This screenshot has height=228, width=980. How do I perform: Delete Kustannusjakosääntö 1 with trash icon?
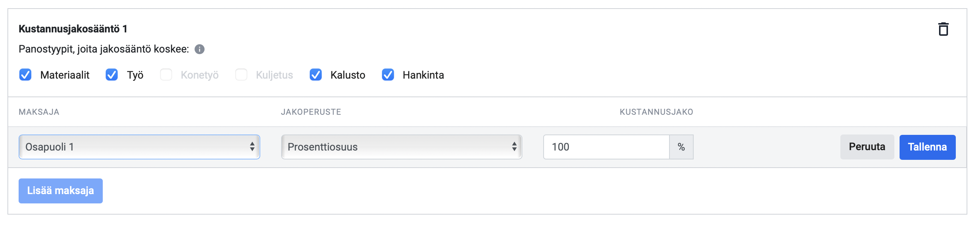(x=943, y=29)
